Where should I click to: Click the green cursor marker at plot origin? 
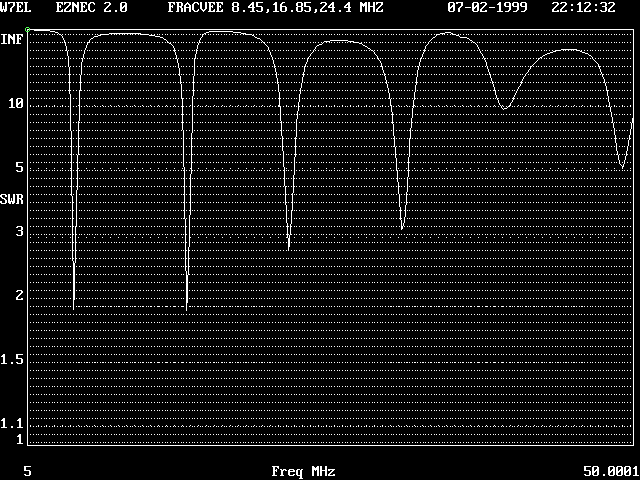coord(27,29)
